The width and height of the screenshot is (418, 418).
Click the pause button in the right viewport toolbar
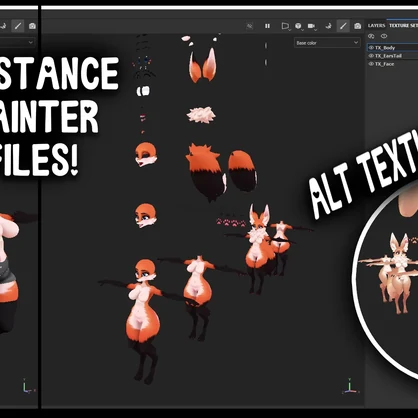click(267, 26)
